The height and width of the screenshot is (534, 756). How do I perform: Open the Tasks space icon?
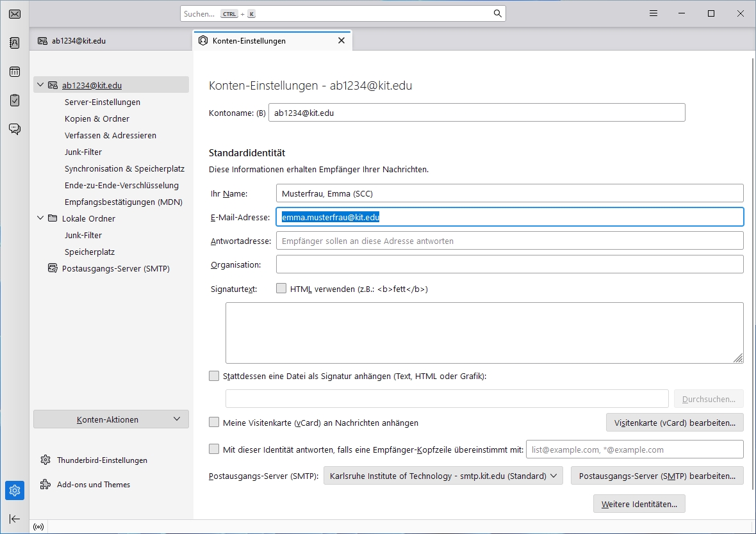pyautogui.click(x=15, y=101)
